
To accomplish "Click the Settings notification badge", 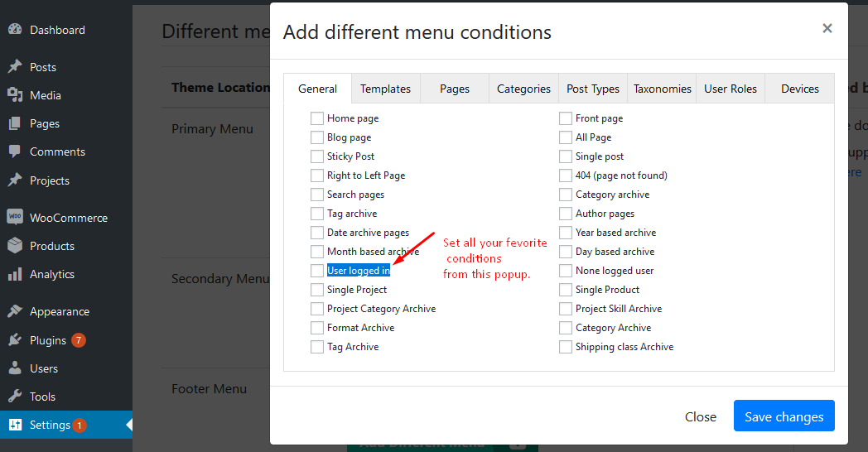I will (x=80, y=426).
